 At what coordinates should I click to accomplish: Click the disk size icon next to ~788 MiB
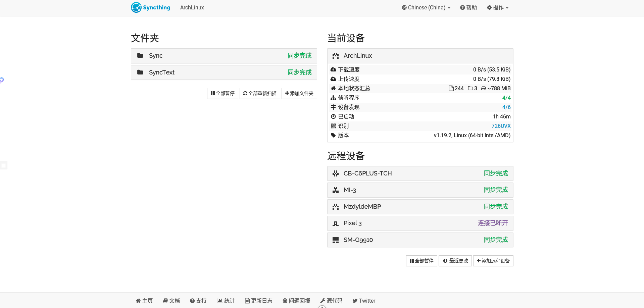point(484,88)
